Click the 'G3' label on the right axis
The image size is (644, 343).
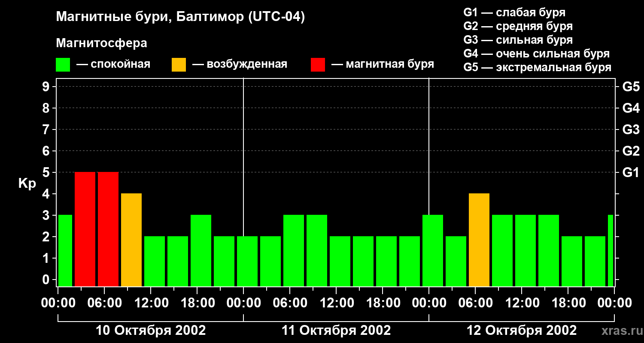(631, 130)
